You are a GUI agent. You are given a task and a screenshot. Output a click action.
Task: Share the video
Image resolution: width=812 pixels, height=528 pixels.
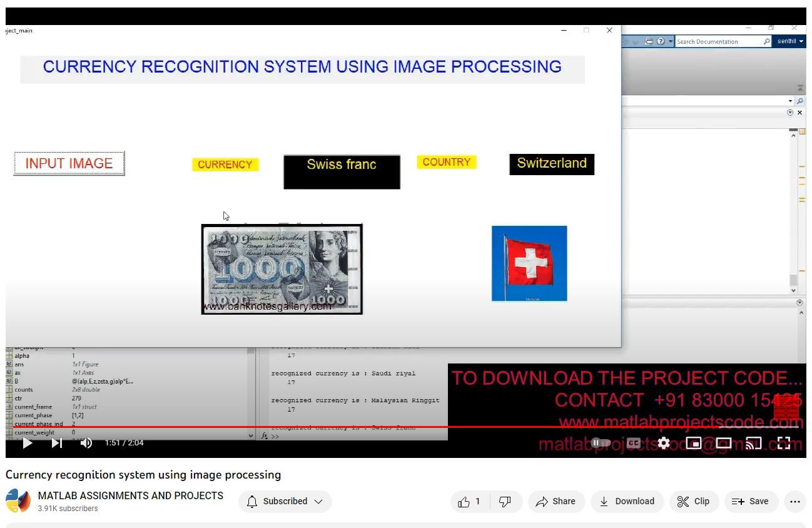pos(556,501)
